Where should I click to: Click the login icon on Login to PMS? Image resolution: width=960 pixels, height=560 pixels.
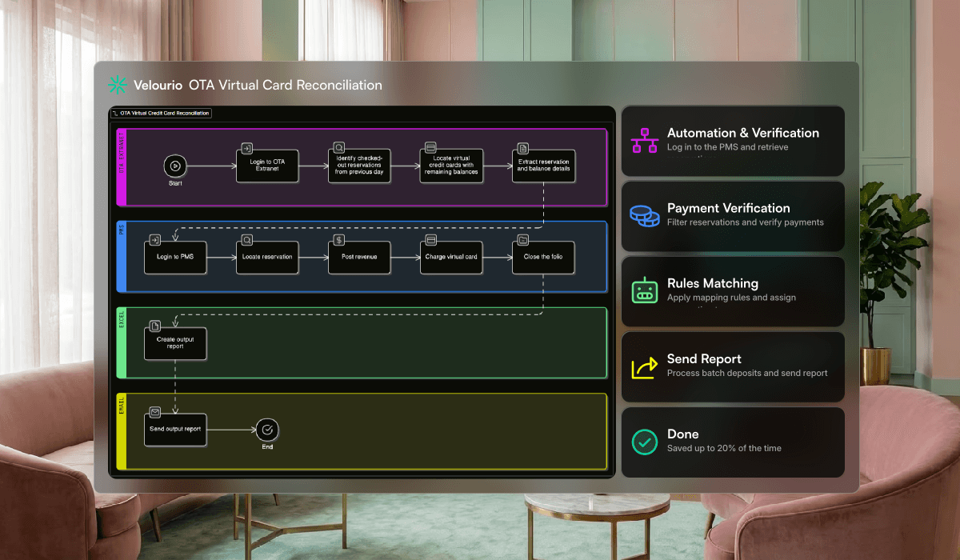pyautogui.click(x=155, y=240)
